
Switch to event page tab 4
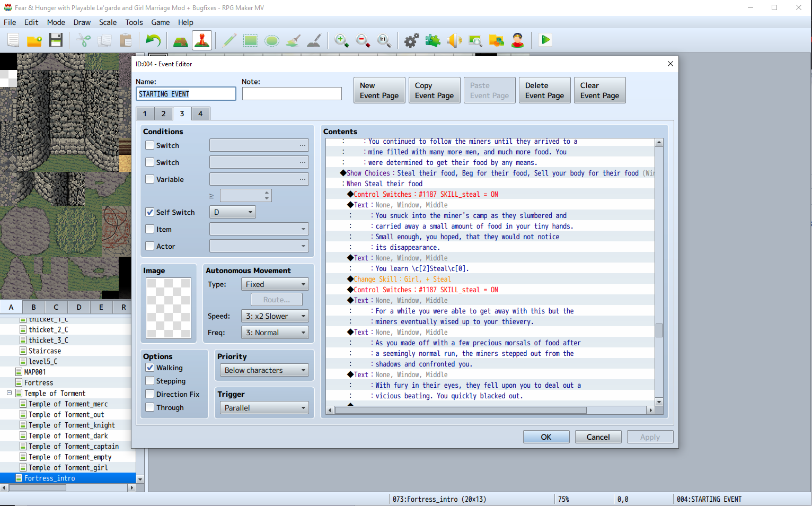click(200, 114)
